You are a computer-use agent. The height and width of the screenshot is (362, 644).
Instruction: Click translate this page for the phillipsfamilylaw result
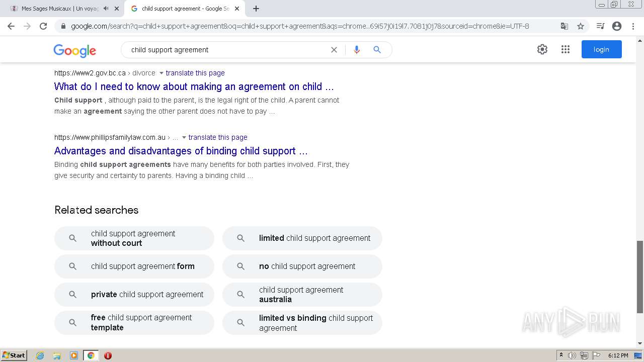218,137
